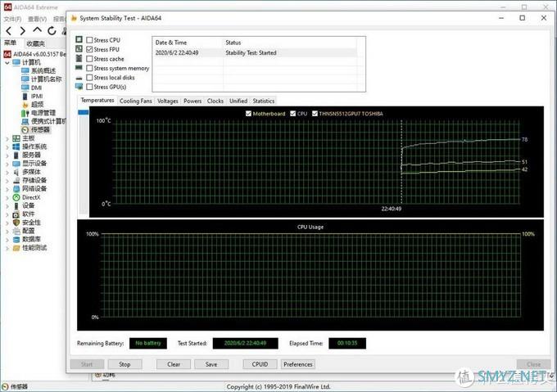Click the 系统概述 monitor icon in tree
The height and width of the screenshot is (392, 557).
pos(25,70)
